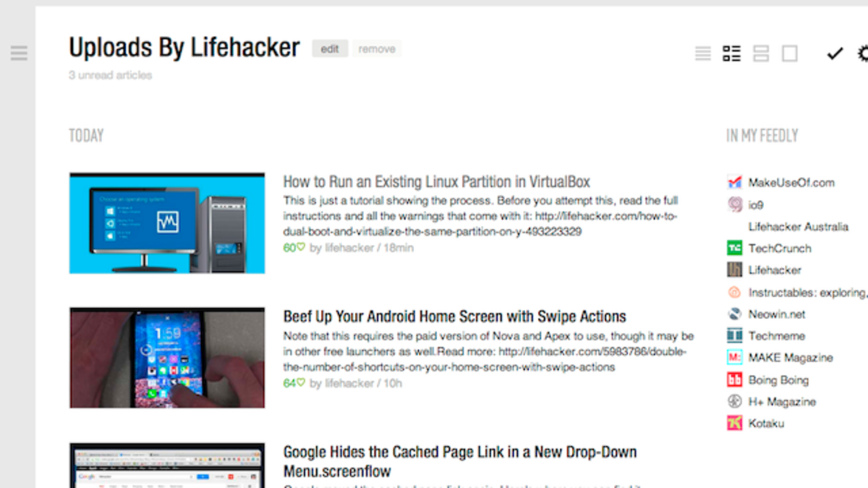Click the 64 likes count
This screenshot has height=488, width=868.
click(x=294, y=383)
